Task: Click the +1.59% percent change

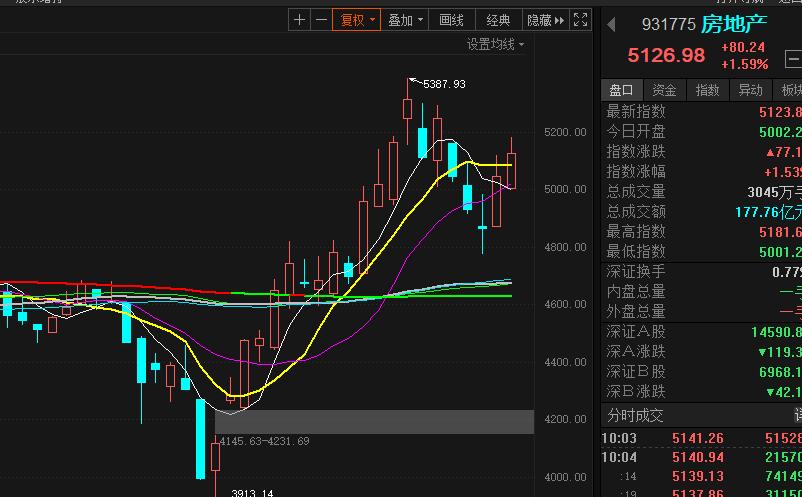Action: click(x=744, y=64)
